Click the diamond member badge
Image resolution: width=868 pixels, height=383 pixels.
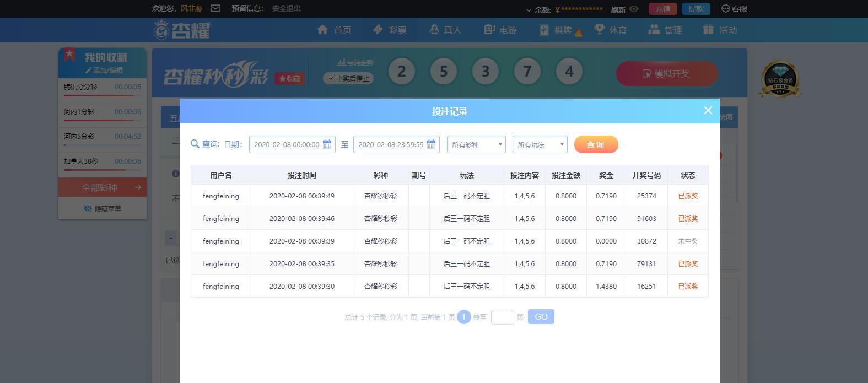click(779, 79)
